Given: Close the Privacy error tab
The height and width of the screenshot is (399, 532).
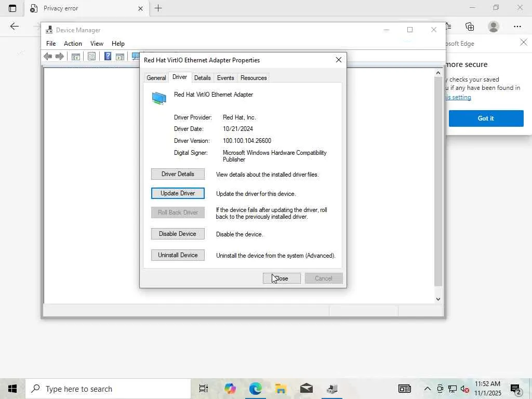Looking at the screenshot, I should click(x=140, y=8).
